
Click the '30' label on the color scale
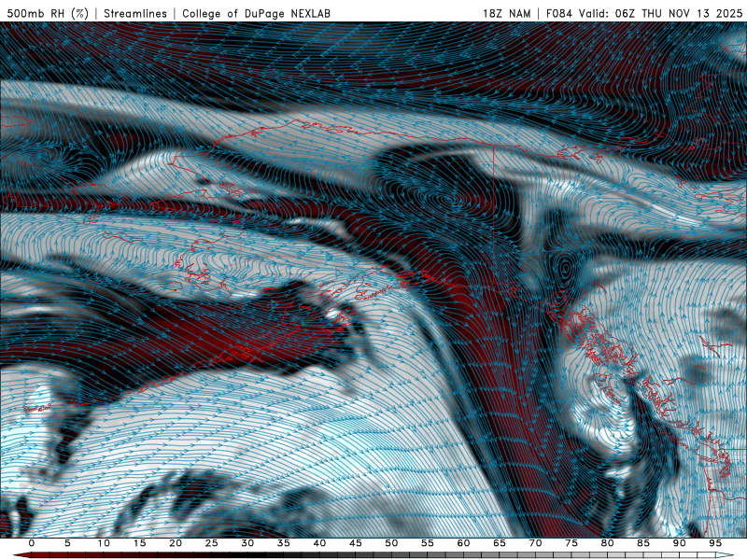coord(247,543)
